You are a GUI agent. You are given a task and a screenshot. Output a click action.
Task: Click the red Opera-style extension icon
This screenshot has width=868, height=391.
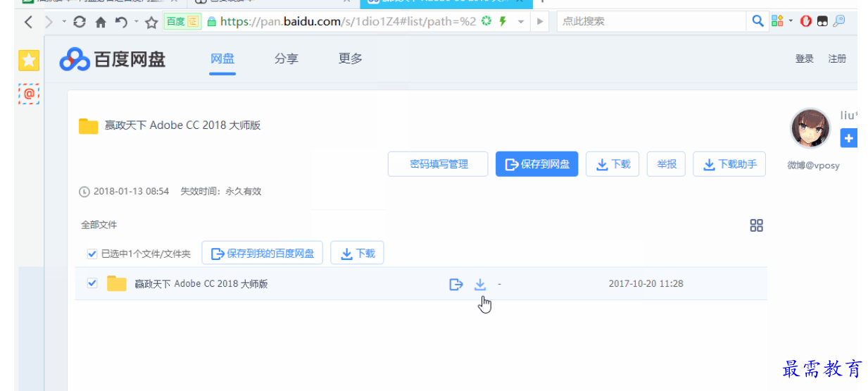click(x=807, y=21)
